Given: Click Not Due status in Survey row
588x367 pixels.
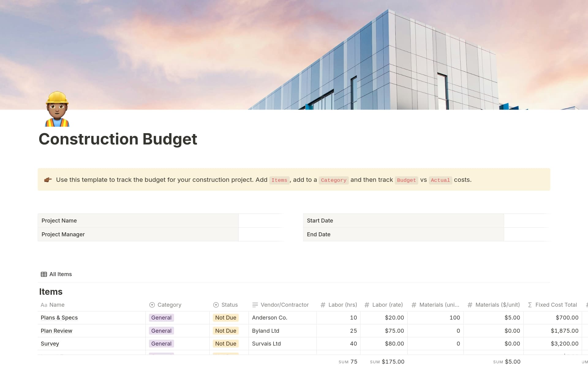Looking at the screenshot, I should (226, 344).
